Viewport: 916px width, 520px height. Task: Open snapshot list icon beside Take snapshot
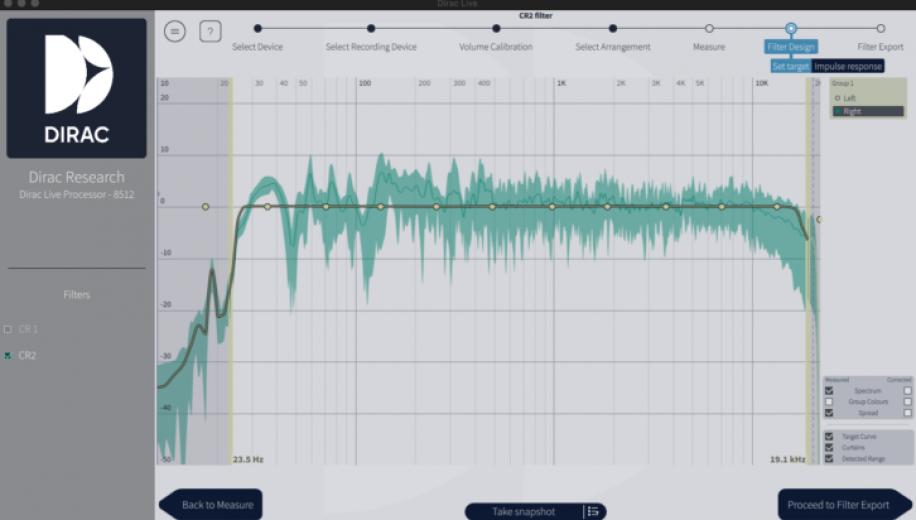pyautogui.click(x=593, y=511)
